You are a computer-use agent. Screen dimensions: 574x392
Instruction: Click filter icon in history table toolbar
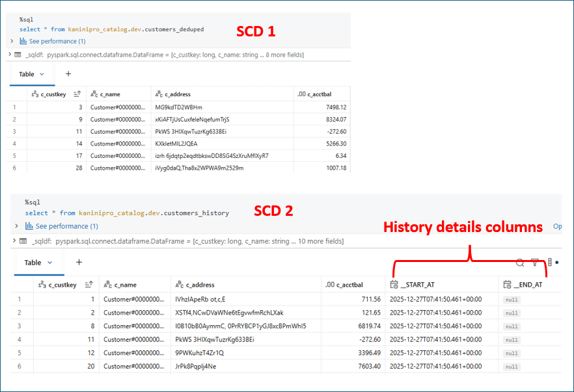(534, 263)
